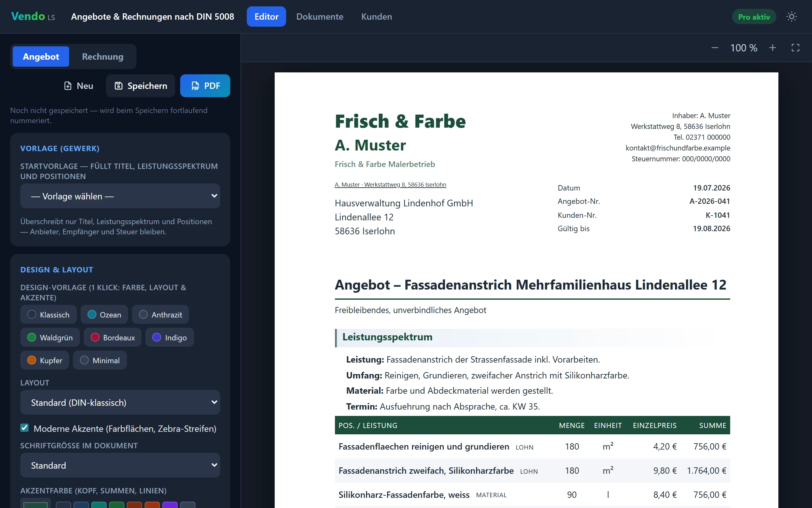Pick the green accent color swatch

pyautogui.click(x=116, y=505)
